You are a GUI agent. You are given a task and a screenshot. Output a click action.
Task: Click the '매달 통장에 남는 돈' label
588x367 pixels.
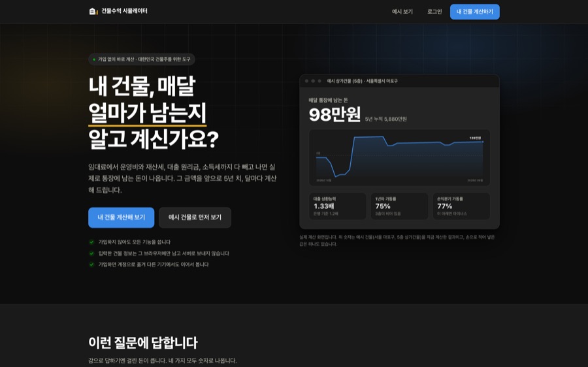(x=328, y=100)
